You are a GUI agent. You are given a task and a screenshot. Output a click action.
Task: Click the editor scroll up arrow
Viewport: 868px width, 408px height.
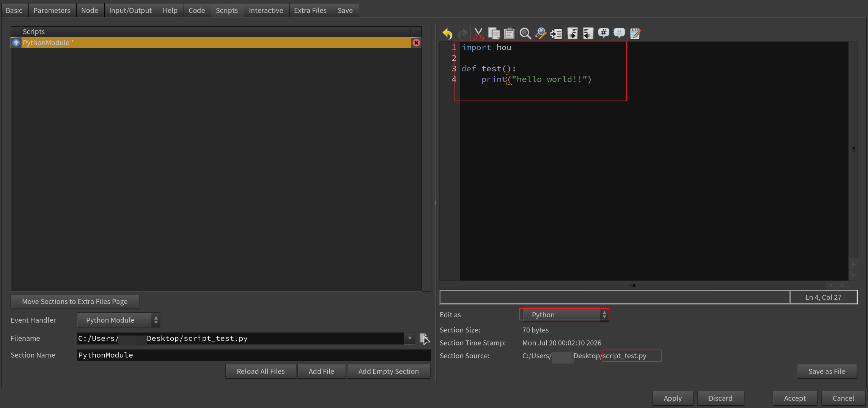point(853,263)
